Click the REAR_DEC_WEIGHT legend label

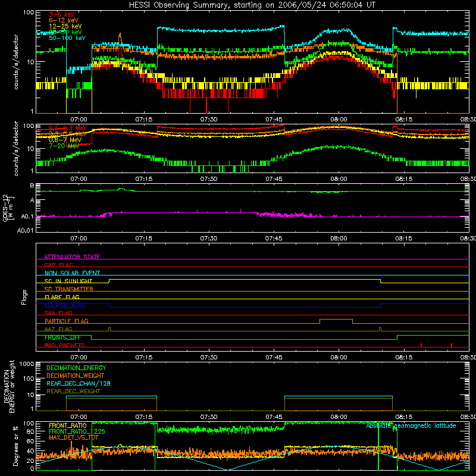click(73, 392)
